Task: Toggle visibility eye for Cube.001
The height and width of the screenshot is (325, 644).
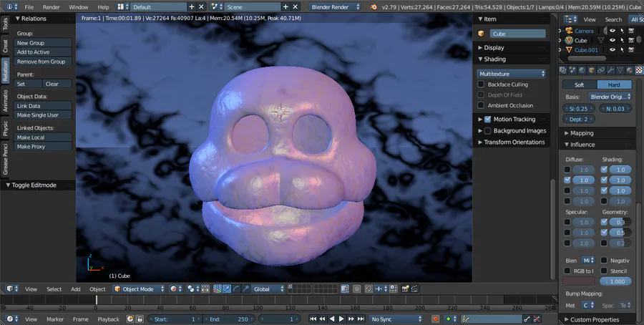Action: [612, 49]
